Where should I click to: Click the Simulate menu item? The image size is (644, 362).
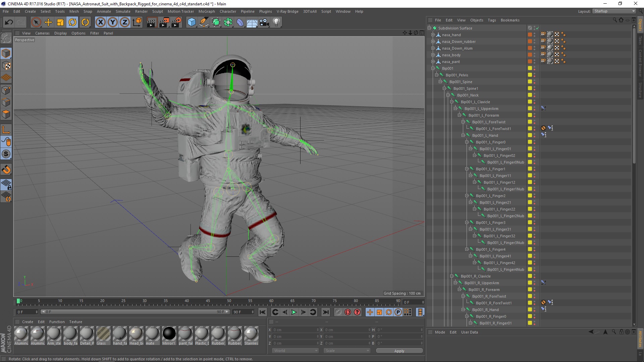click(x=123, y=11)
